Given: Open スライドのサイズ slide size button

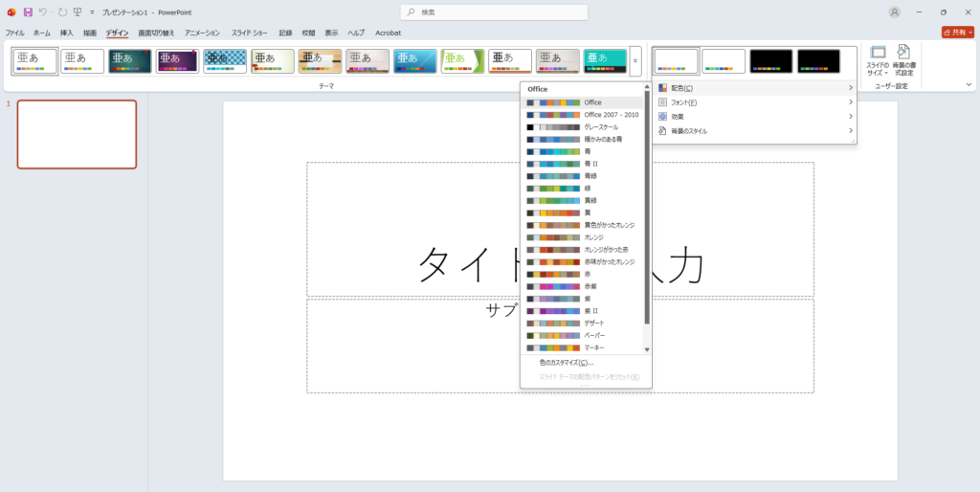Looking at the screenshot, I should coord(878,59).
